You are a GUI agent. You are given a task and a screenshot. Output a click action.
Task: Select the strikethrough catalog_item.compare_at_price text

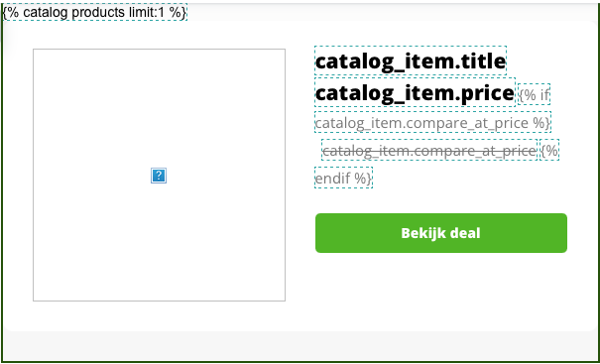(429, 150)
